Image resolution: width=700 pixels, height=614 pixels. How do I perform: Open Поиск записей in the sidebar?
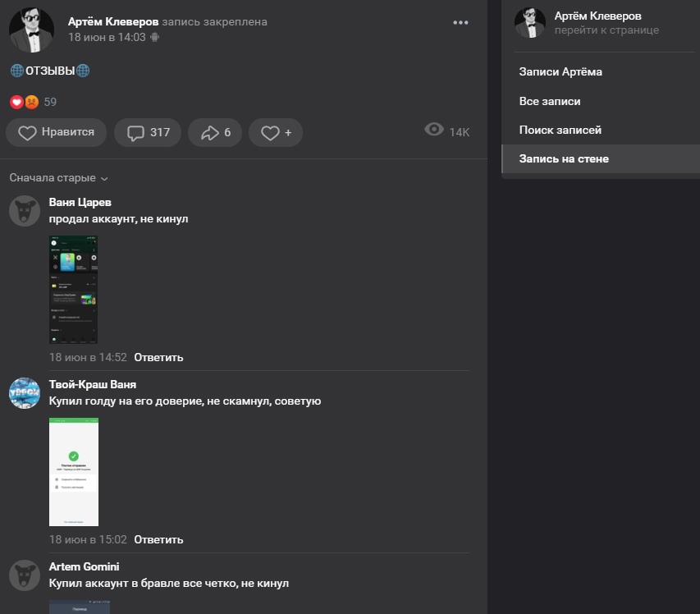[560, 130]
